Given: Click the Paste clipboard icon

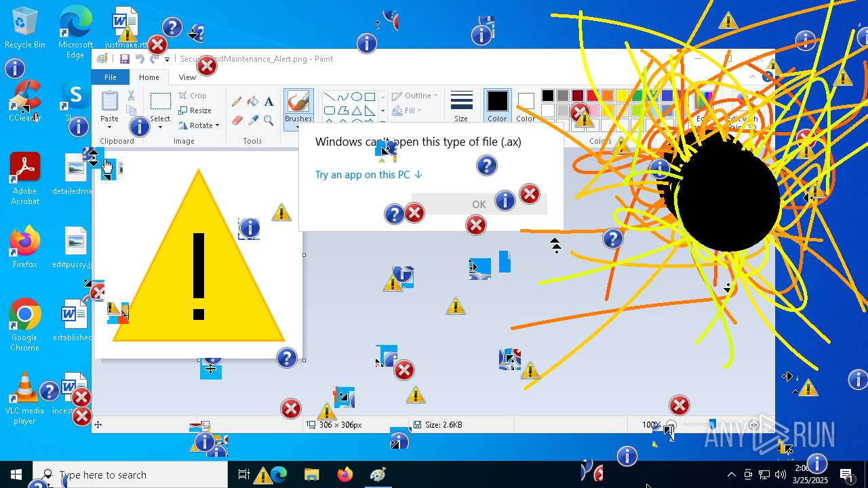Looking at the screenshot, I should pos(109,102).
